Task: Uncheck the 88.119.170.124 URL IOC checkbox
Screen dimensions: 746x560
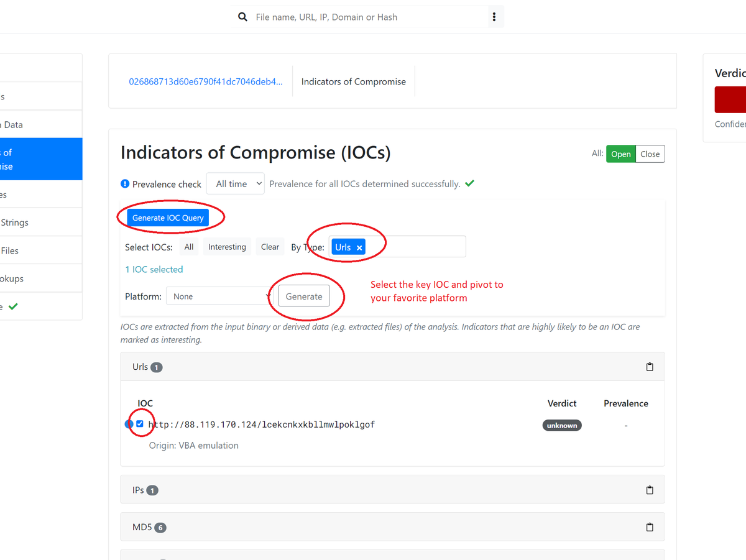Action: [x=140, y=424]
